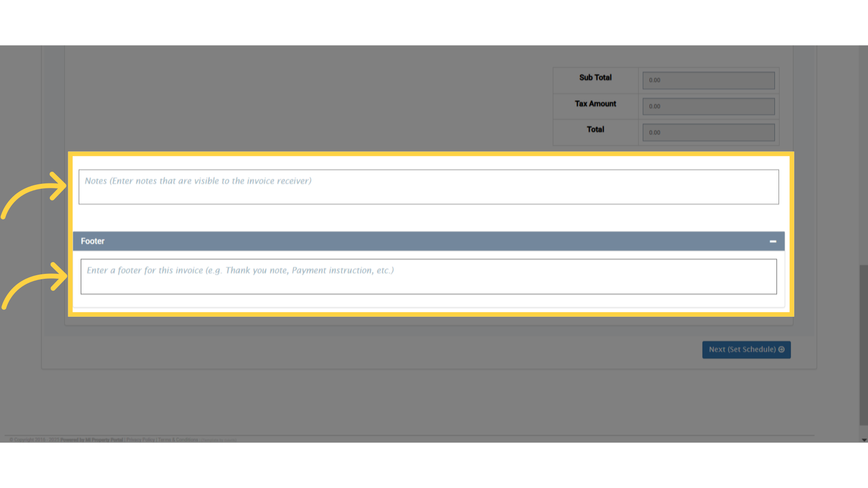Click the Tax Amount label
Viewport: 868px width, 488px height.
(x=595, y=103)
